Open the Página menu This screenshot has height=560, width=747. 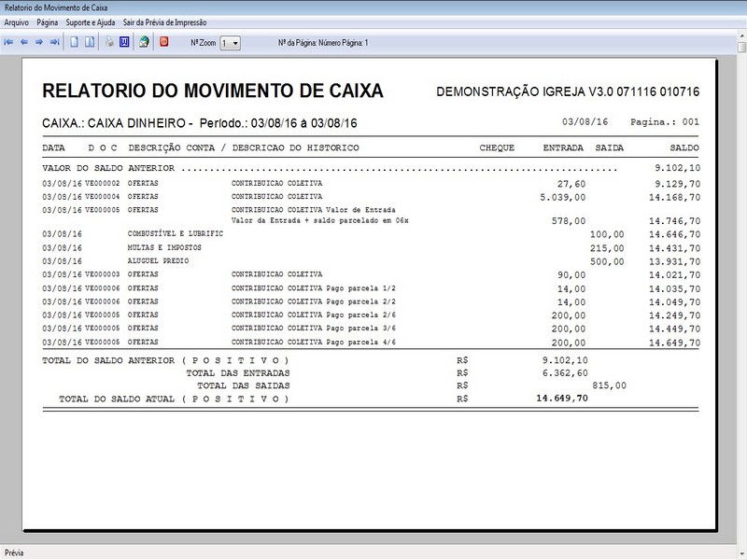click(48, 22)
